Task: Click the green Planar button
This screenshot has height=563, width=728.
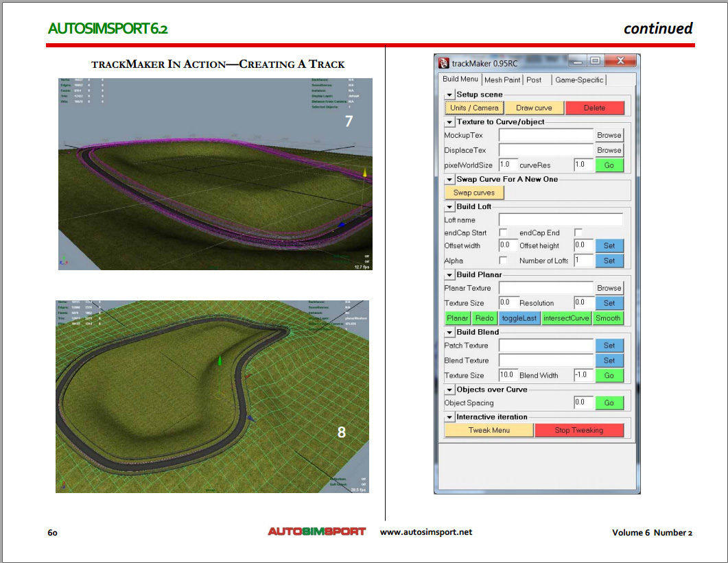Action: point(458,318)
